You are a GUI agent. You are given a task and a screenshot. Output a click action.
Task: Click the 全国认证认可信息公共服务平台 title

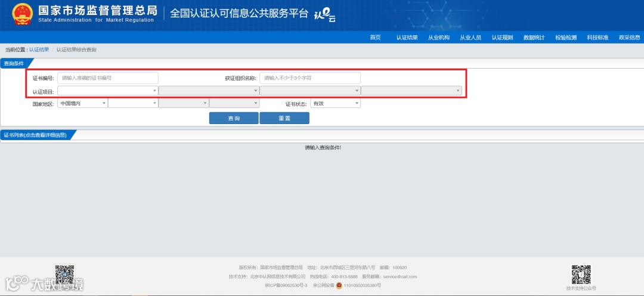click(x=239, y=13)
